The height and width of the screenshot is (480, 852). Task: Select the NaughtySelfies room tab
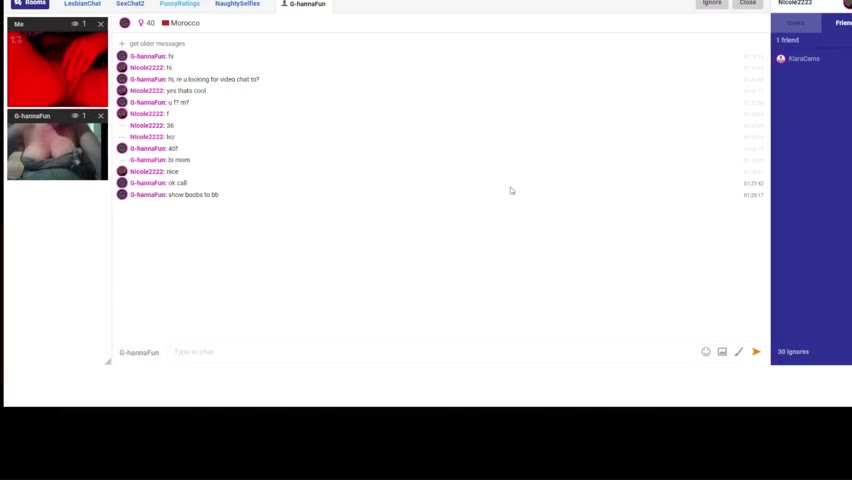[237, 4]
